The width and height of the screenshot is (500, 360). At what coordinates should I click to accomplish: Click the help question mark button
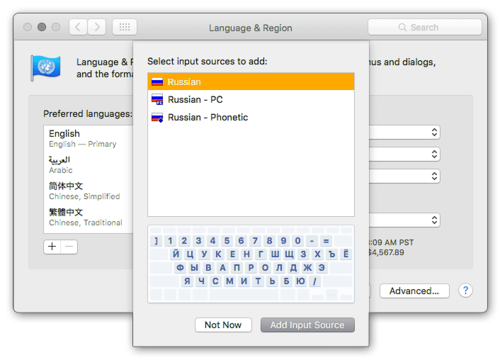point(465,290)
